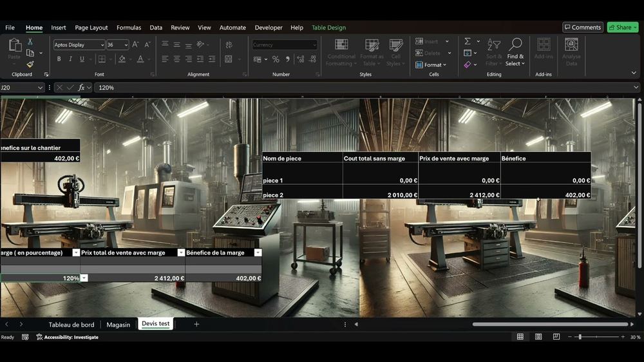Click the Accounting Number Format icon
Screen dimensions: 644x362
pos(258,59)
